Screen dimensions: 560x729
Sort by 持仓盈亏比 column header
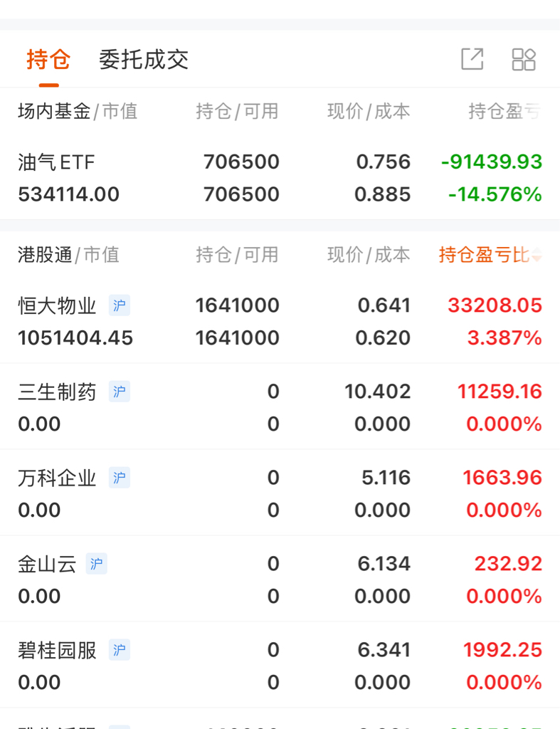[x=490, y=255]
